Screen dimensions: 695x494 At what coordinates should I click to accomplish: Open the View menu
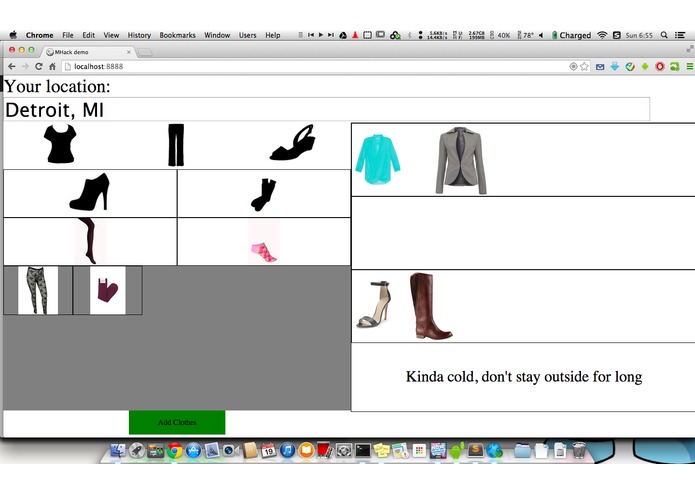click(x=111, y=35)
